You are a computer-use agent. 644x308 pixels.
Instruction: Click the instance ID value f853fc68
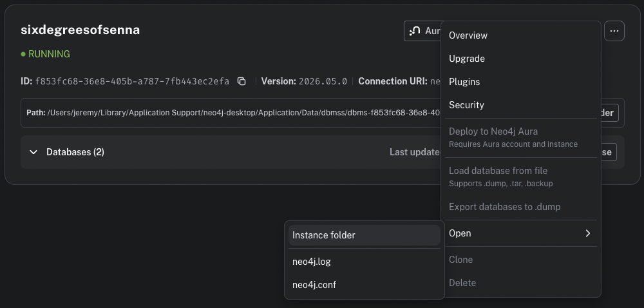coord(132,81)
